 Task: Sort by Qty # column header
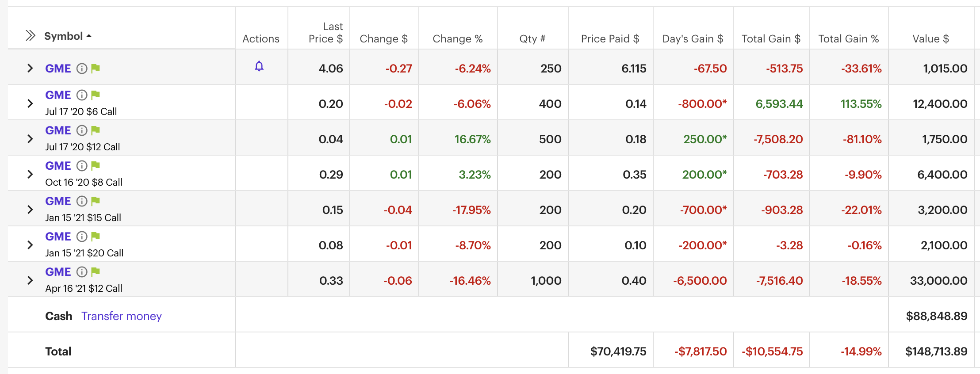tap(532, 39)
